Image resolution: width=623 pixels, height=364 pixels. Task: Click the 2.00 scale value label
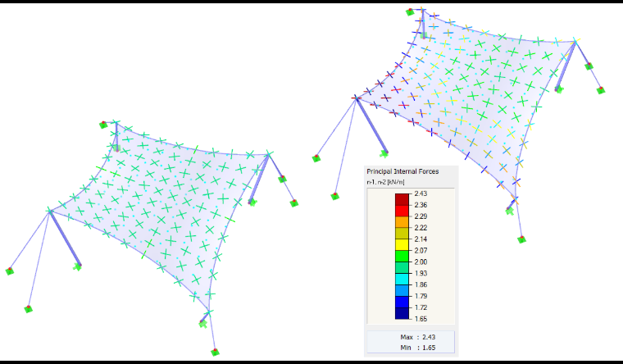421,262
